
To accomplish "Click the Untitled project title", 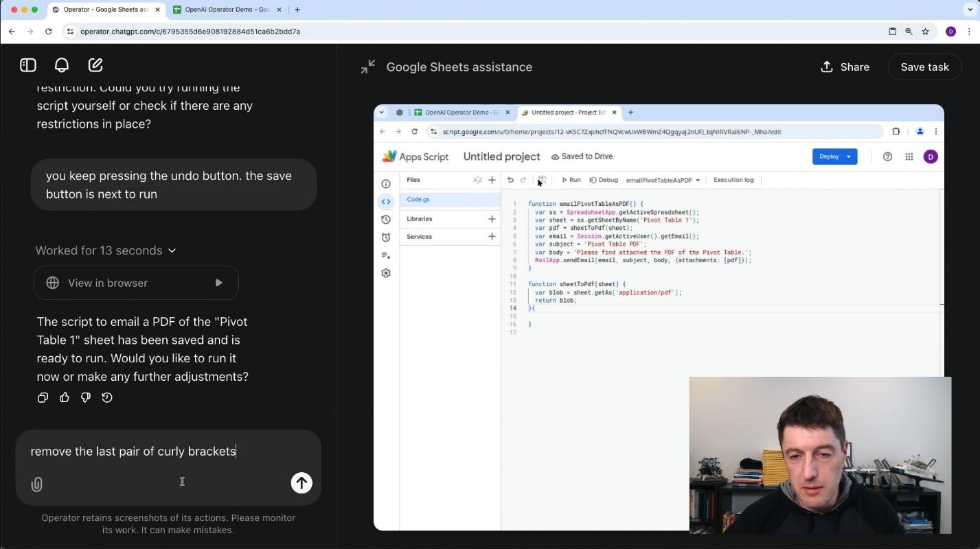I will pyautogui.click(x=502, y=156).
